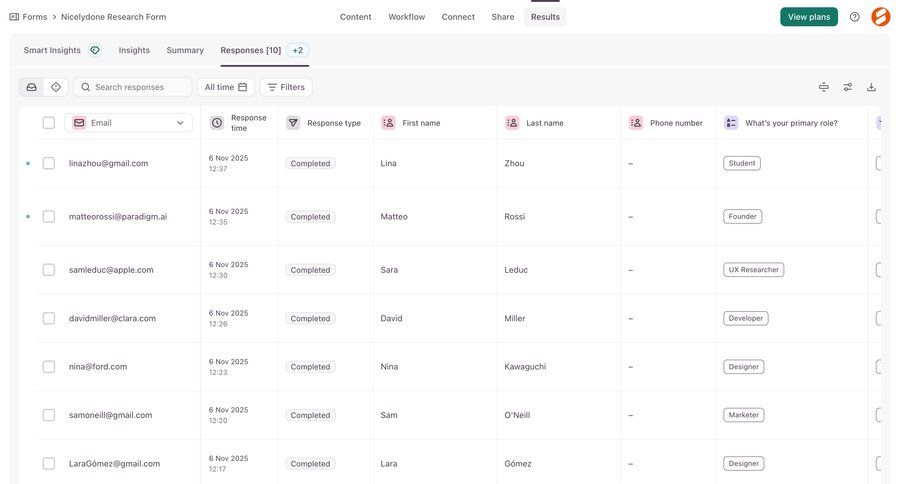Click the Founder role tag
Image resolution: width=900 pixels, height=484 pixels.
(743, 216)
